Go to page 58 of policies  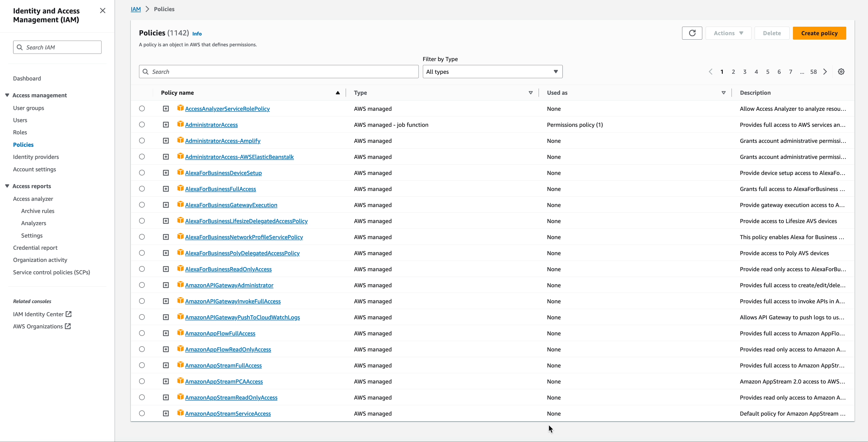[x=813, y=71]
